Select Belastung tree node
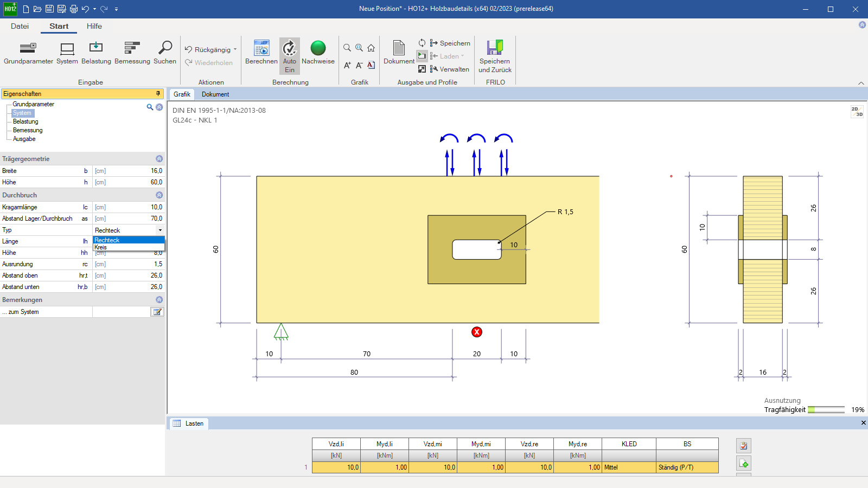The width and height of the screenshot is (868, 488). pos(25,121)
